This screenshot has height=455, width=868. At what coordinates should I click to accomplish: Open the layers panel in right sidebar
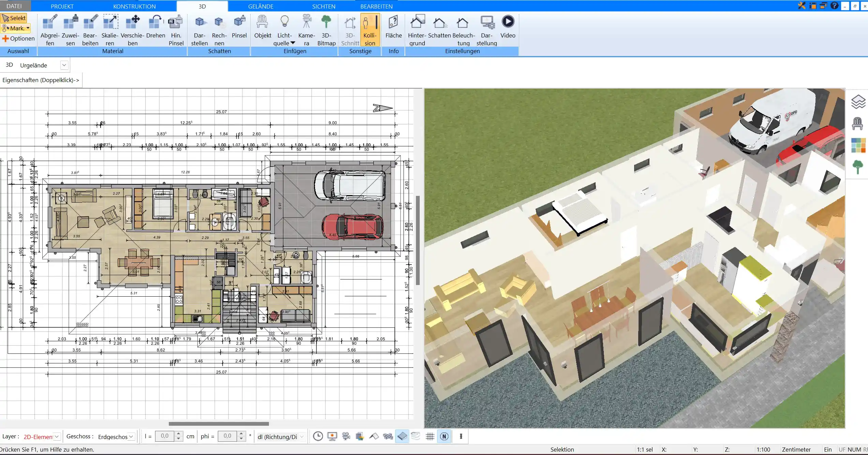tap(858, 102)
